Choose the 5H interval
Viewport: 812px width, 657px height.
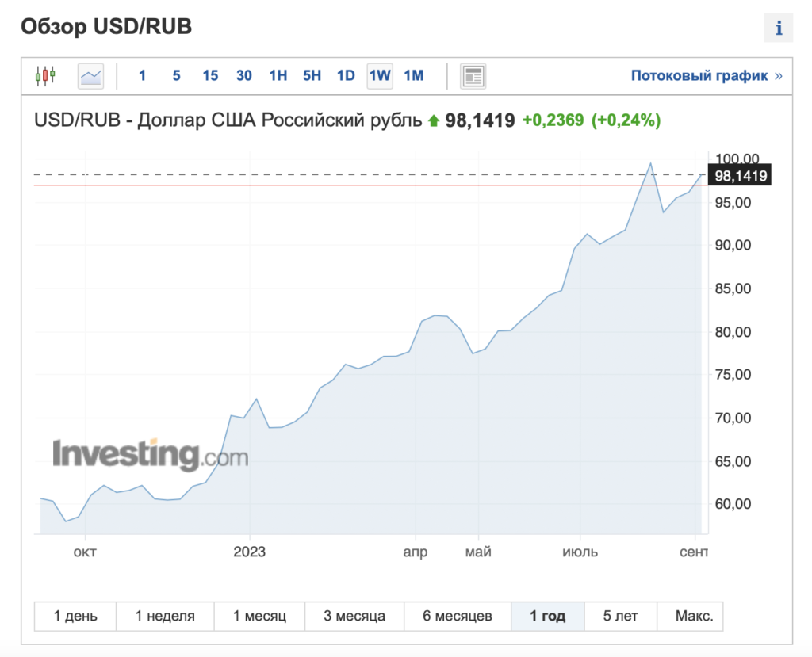pos(312,76)
